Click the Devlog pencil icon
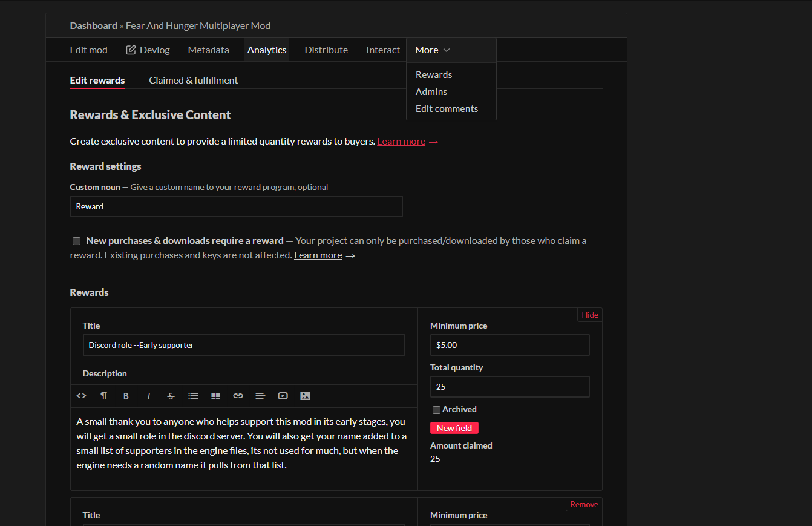Image resolution: width=812 pixels, height=526 pixels. (x=131, y=50)
